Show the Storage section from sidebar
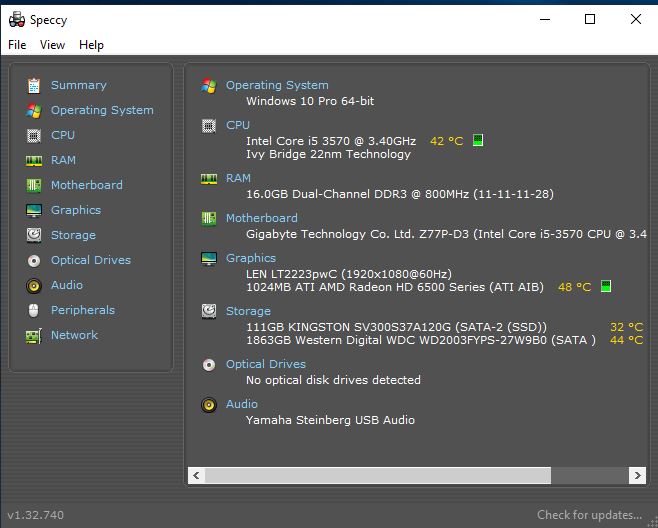 click(73, 235)
